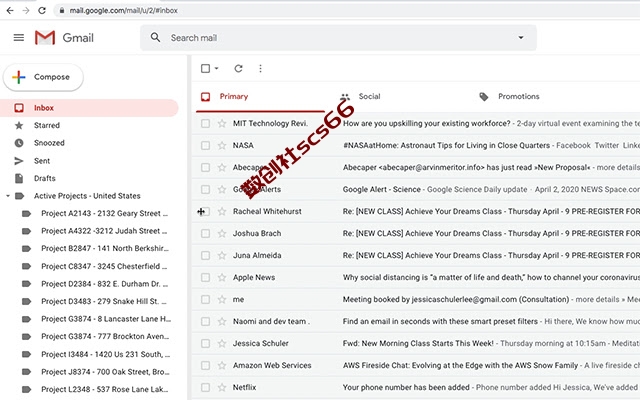Open label Project G3874 - 777 Brockton Avenue
Viewport: 640px width, 400px height.
pos(105,336)
